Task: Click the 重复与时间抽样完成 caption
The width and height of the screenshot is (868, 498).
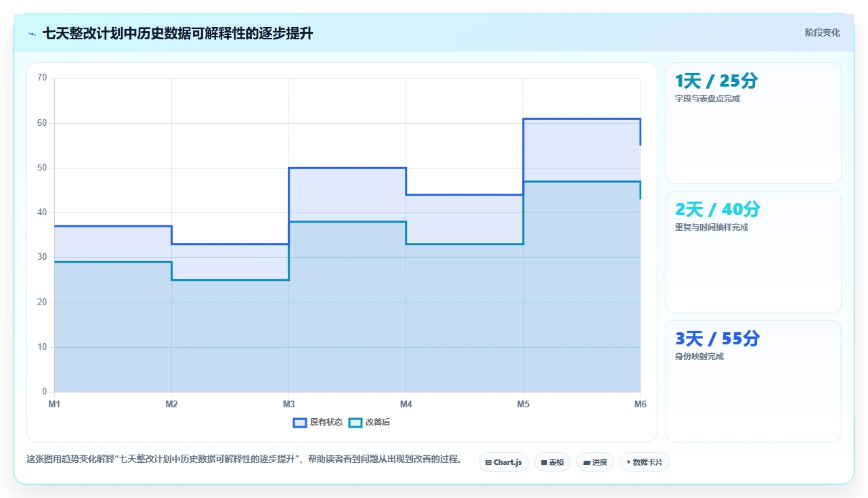Action: 712,227
